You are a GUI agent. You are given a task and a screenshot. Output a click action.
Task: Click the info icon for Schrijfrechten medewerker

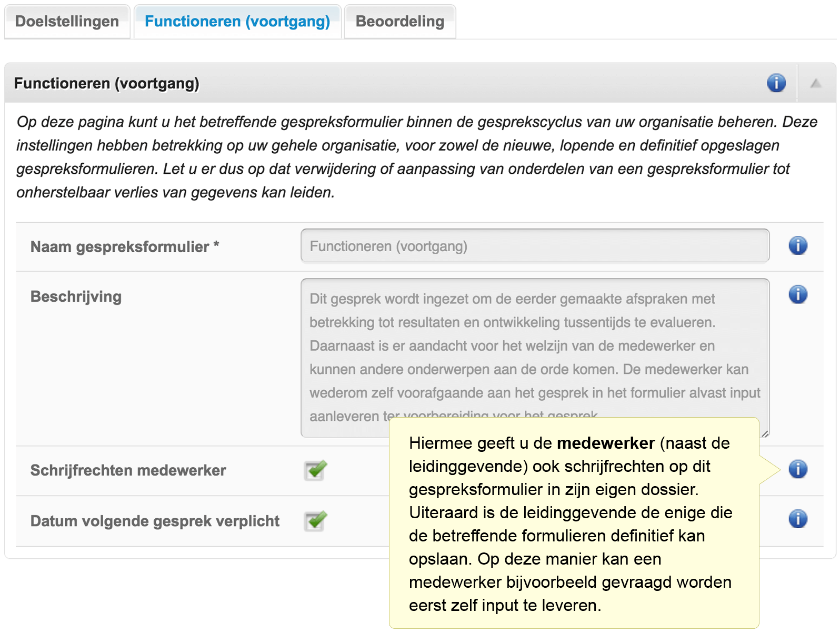tap(798, 469)
